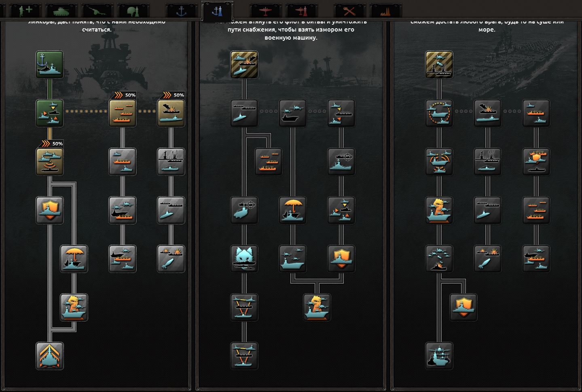Select the ship with orange chevrons doctrine

tap(50, 356)
